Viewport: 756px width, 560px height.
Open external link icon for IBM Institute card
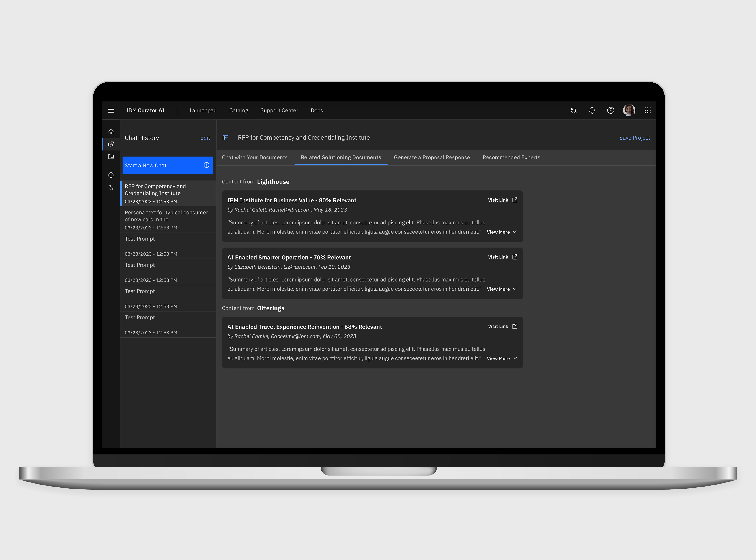(515, 200)
